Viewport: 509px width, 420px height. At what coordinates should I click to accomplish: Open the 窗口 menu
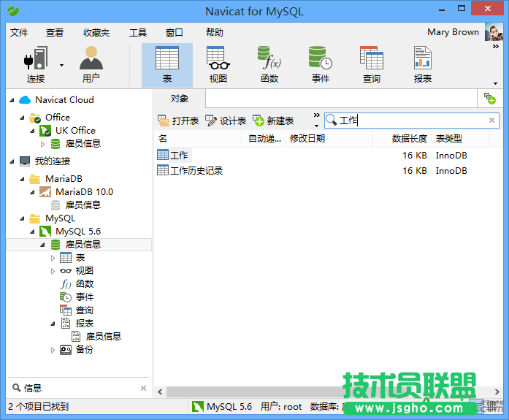(x=175, y=32)
